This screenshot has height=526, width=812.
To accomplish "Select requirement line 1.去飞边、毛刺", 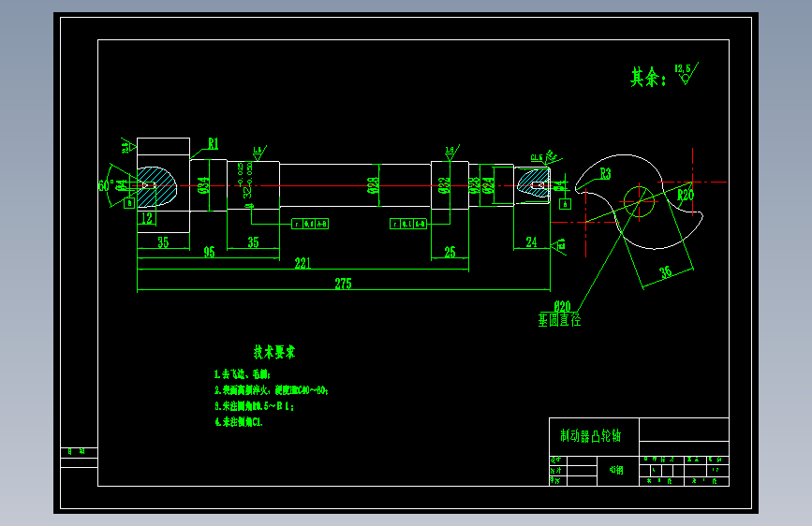I will pyautogui.click(x=243, y=374).
